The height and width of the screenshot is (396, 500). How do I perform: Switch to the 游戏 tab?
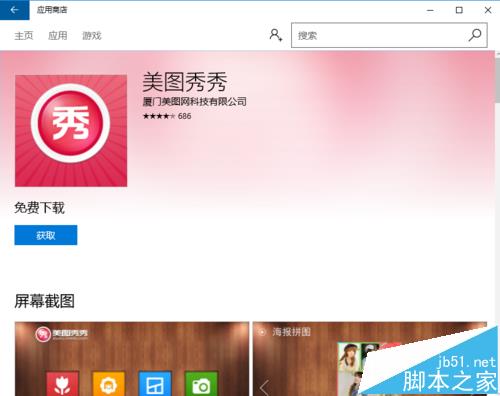(92, 35)
